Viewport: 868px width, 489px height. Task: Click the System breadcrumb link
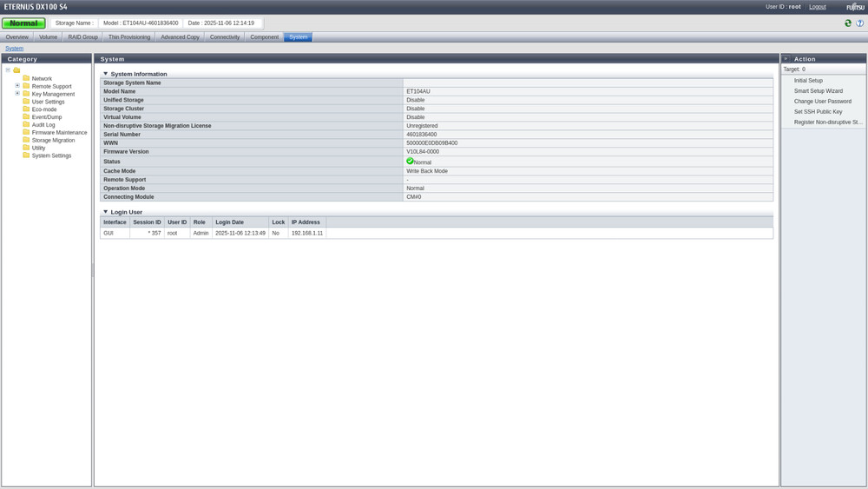pyautogui.click(x=15, y=48)
